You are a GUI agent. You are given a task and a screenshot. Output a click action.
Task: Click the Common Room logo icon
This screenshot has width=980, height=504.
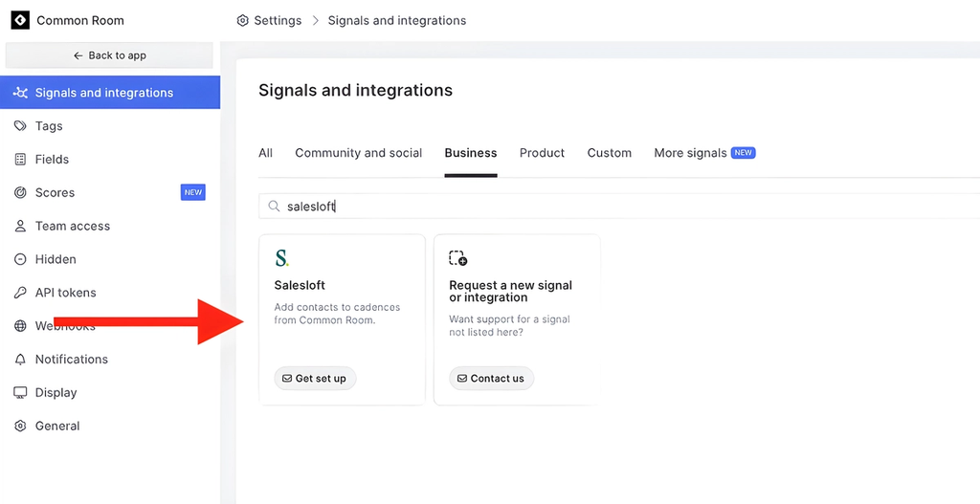coord(20,20)
